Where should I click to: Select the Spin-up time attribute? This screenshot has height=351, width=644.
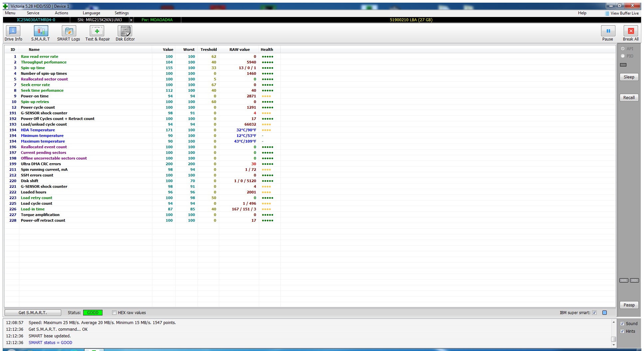[142, 68]
